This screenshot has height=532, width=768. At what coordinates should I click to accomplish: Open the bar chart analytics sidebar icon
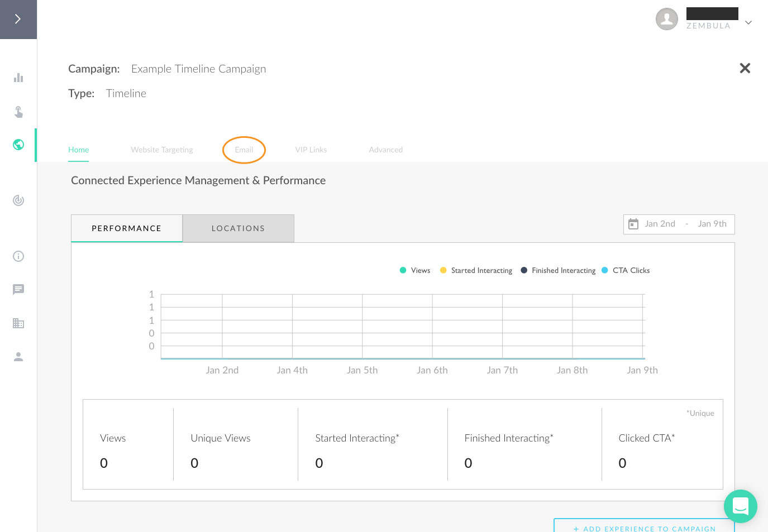point(18,78)
